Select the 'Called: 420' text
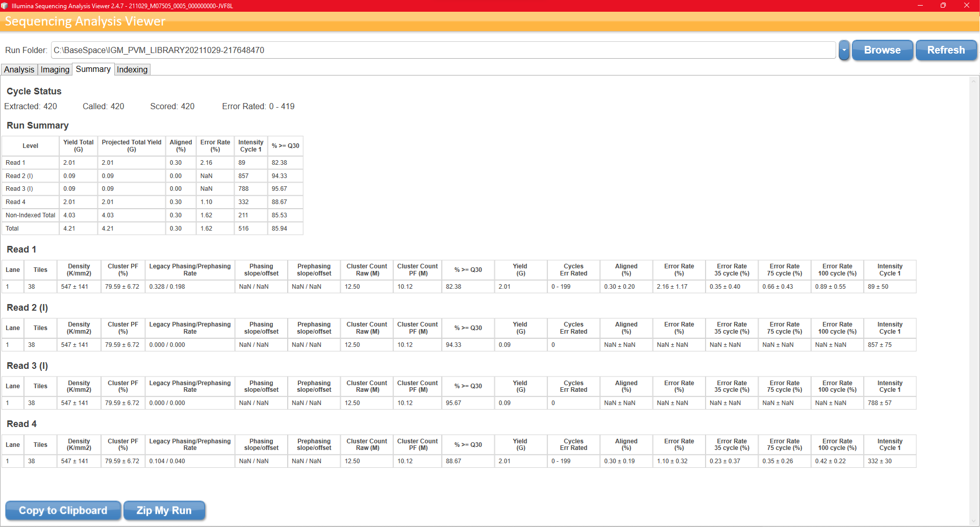Screen dimensions: 980x527 tap(104, 106)
